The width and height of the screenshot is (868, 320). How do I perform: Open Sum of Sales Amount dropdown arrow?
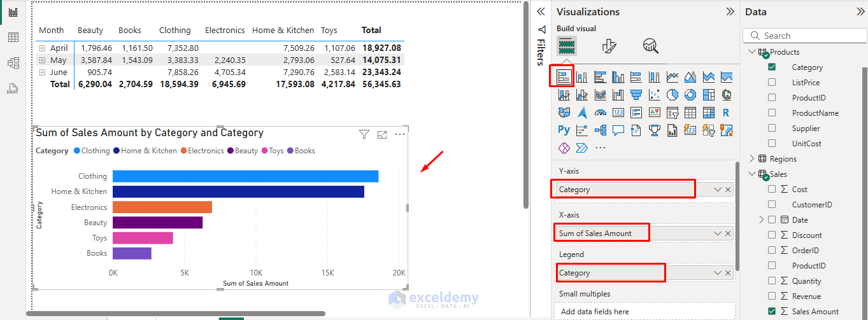[x=718, y=233]
